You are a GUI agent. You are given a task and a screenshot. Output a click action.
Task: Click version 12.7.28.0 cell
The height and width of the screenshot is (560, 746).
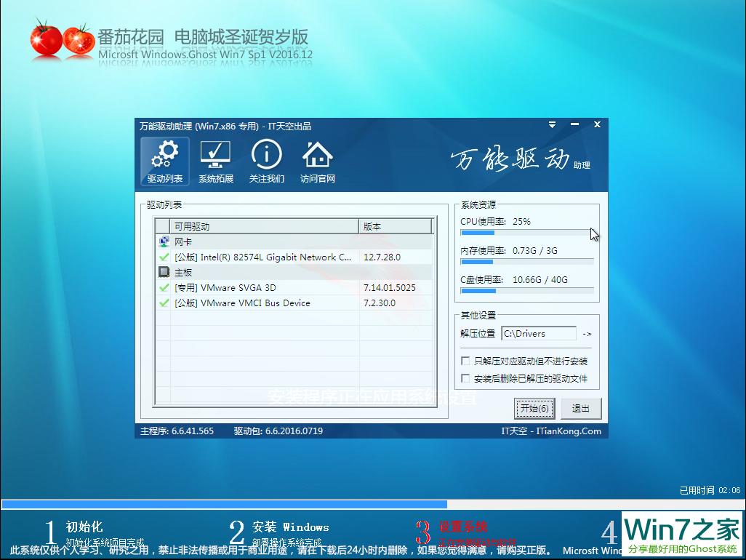point(382,257)
